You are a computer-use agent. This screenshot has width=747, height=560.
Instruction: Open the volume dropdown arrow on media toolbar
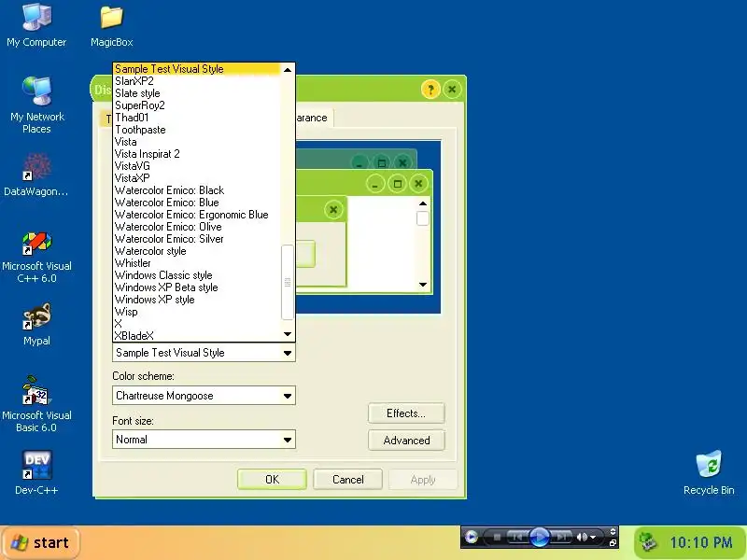[x=593, y=538]
